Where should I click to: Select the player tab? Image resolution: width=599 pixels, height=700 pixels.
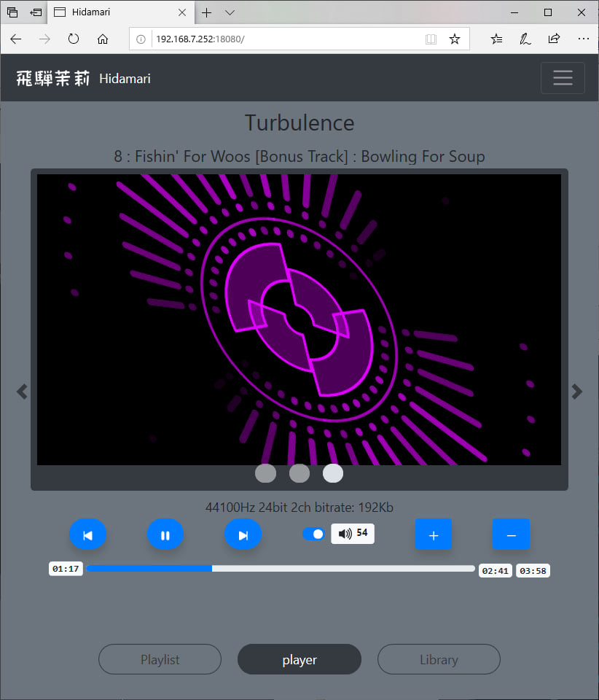point(299,659)
